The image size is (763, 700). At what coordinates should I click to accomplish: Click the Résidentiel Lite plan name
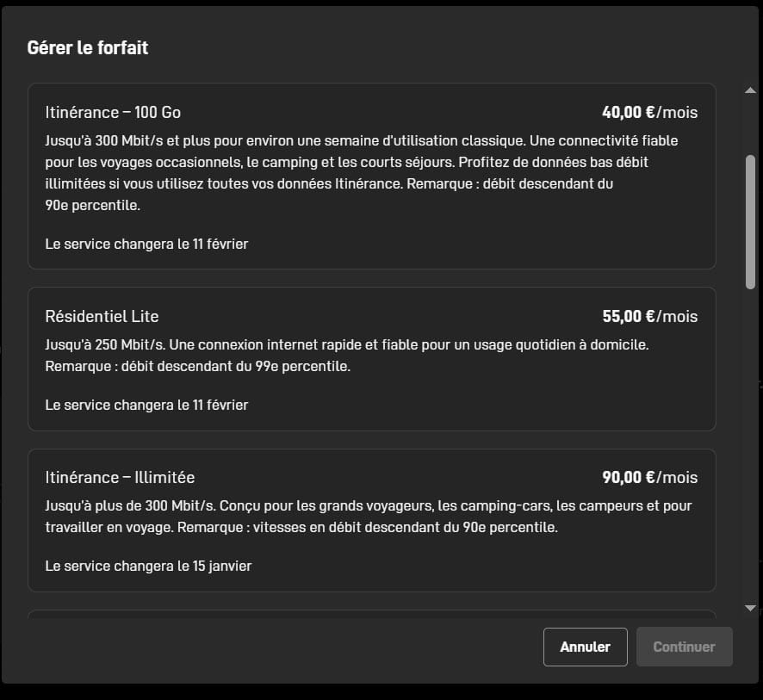(102, 316)
